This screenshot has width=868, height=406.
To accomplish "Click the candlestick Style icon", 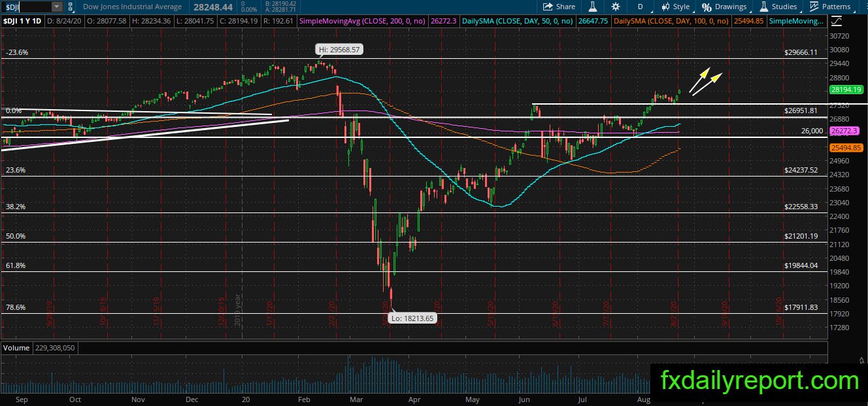I will click(x=665, y=7).
